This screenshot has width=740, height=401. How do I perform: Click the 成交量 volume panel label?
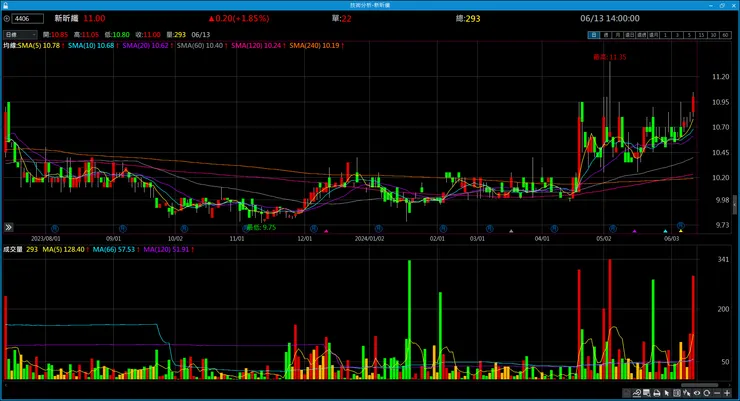[x=13, y=249]
